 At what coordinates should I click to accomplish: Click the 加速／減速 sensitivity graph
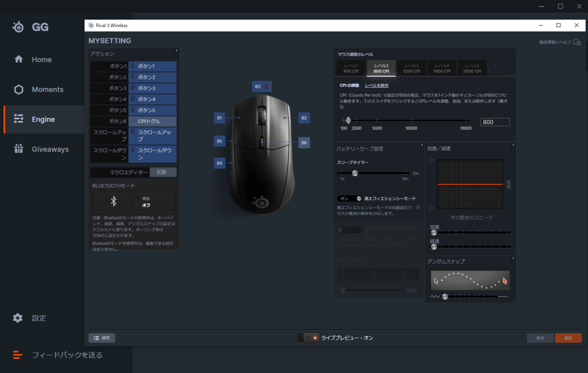(x=470, y=185)
